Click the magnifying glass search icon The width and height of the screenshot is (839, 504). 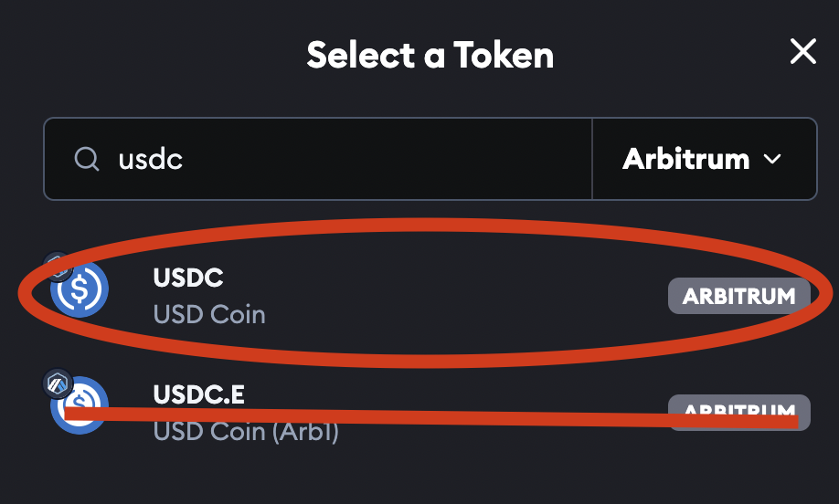click(87, 160)
